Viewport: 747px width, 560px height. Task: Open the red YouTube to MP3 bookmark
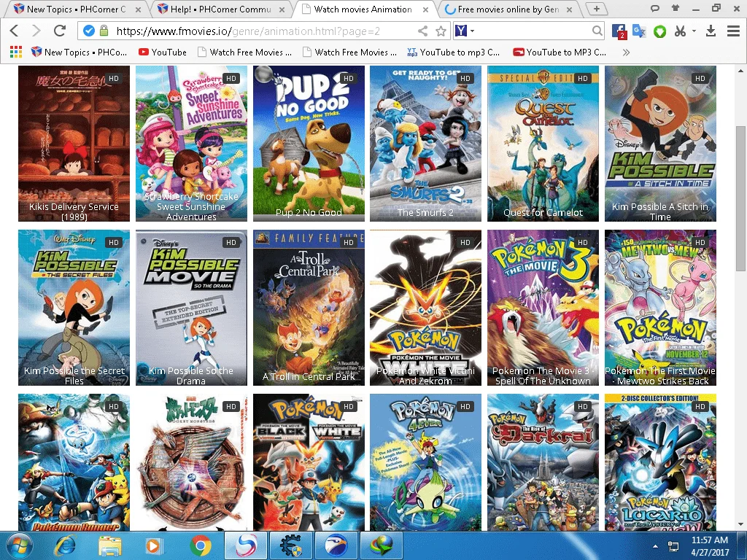point(560,52)
